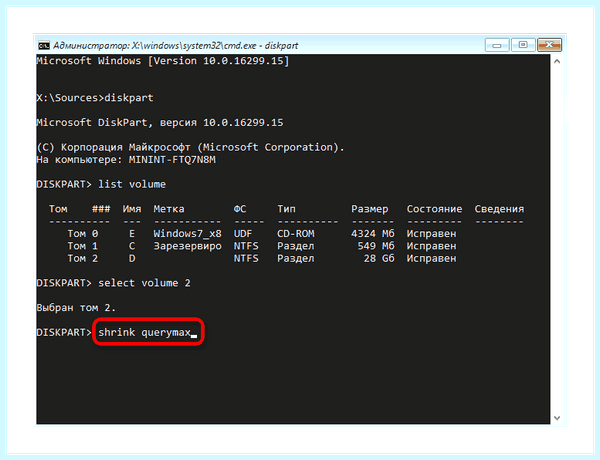The width and height of the screenshot is (600, 460).
Task: Click the 'UDF' file system cell
Action: click(243, 233)
